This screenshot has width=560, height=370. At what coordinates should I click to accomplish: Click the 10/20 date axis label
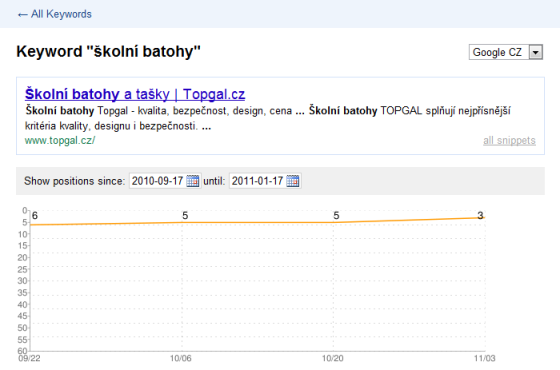point(332,358)
